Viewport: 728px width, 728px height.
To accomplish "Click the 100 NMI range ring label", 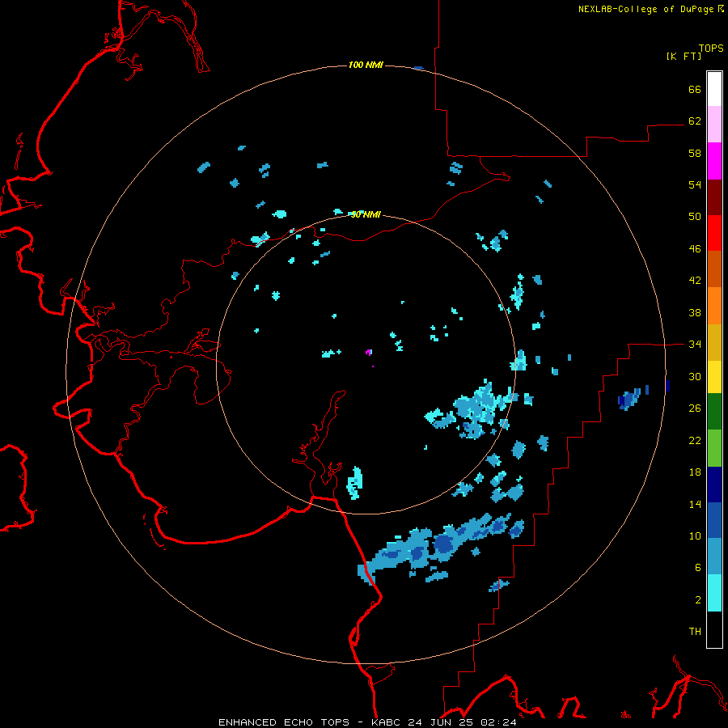I will (366, 65).
